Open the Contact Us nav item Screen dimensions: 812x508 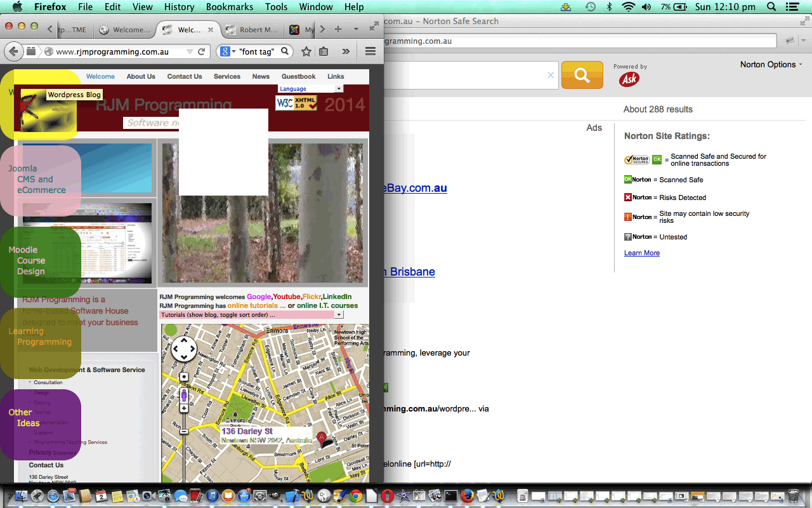pyautogui.click(x=185, y=76)
